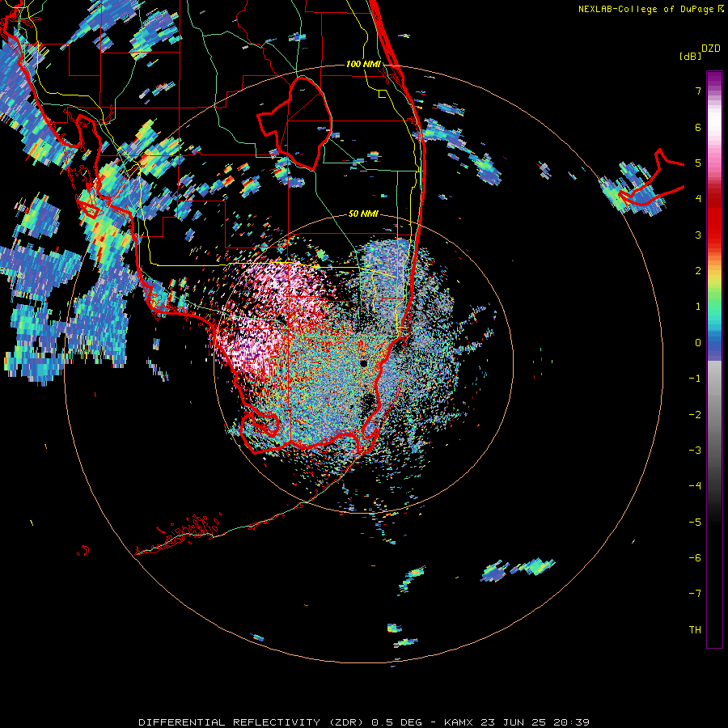The height and width of the screenshot is (728, 728).
Task: Click the 2 tick label on color scale
Action: [x=698, y=271]
